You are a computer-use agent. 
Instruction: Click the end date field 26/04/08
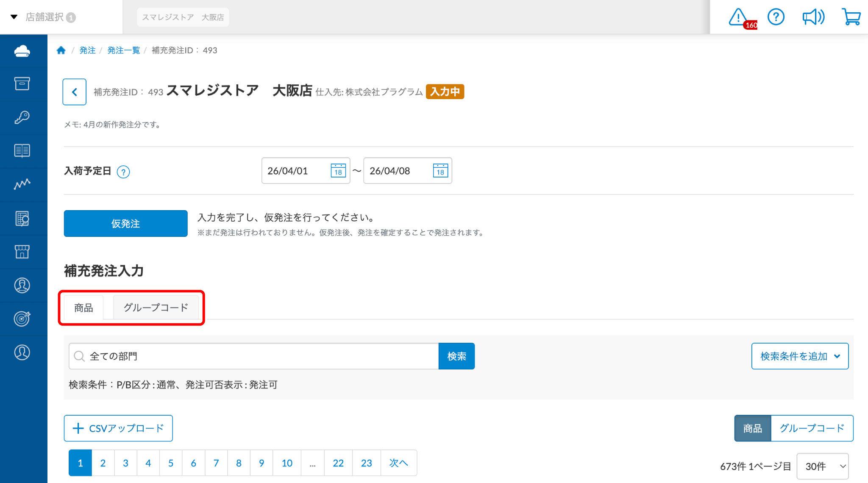(x=408, y=171)
